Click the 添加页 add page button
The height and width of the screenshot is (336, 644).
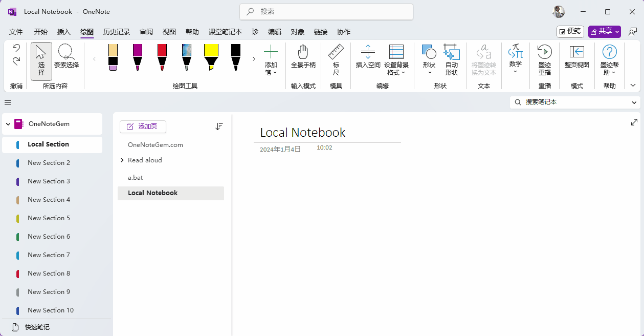coord(143,127)
